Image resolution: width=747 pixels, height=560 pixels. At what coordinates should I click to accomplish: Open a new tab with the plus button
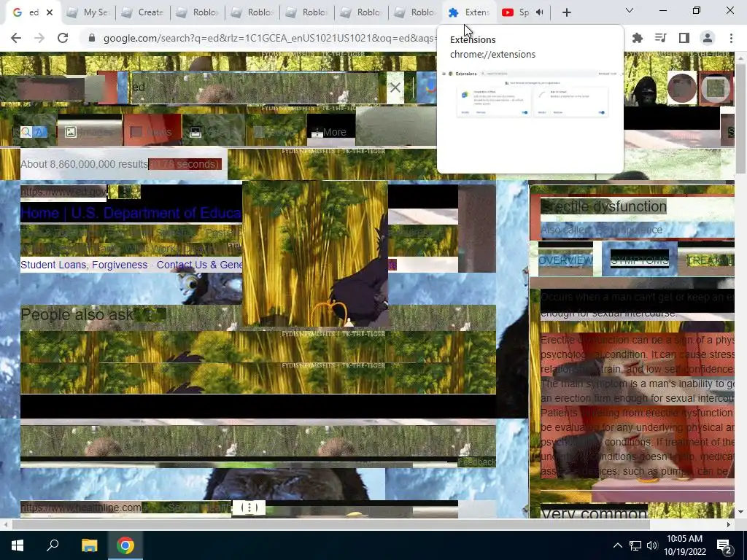(566, 12)
